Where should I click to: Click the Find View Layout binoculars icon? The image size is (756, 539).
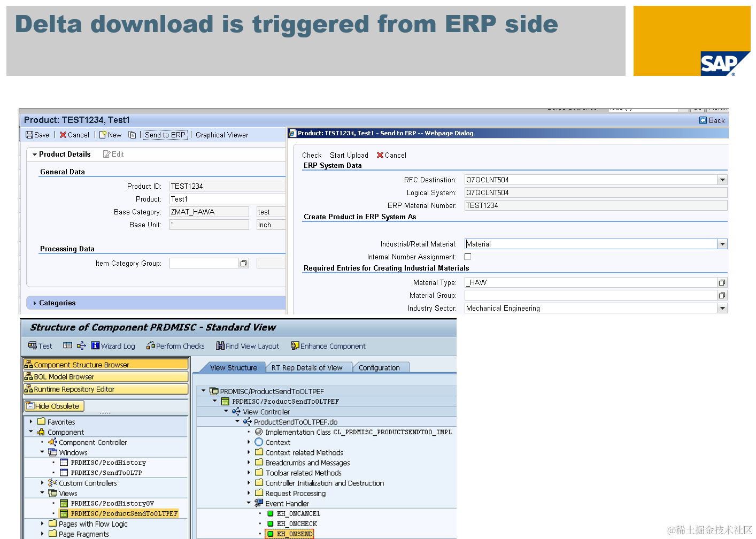coord(220,345)
